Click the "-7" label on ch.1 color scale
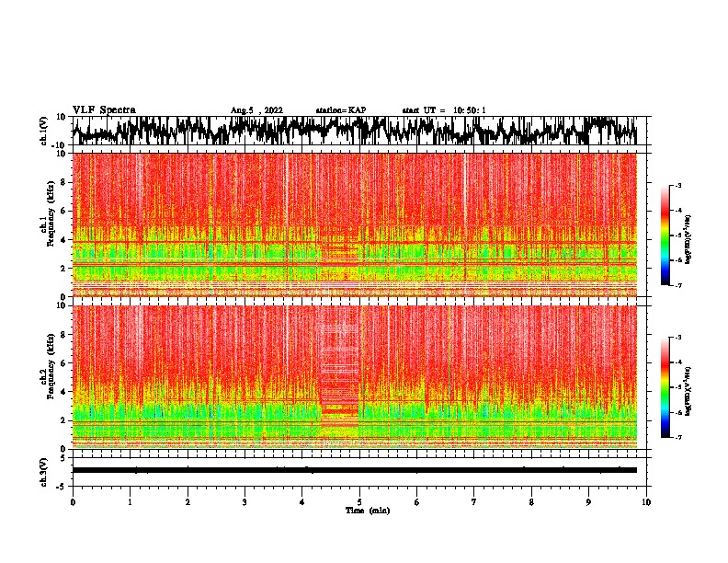 678,285
